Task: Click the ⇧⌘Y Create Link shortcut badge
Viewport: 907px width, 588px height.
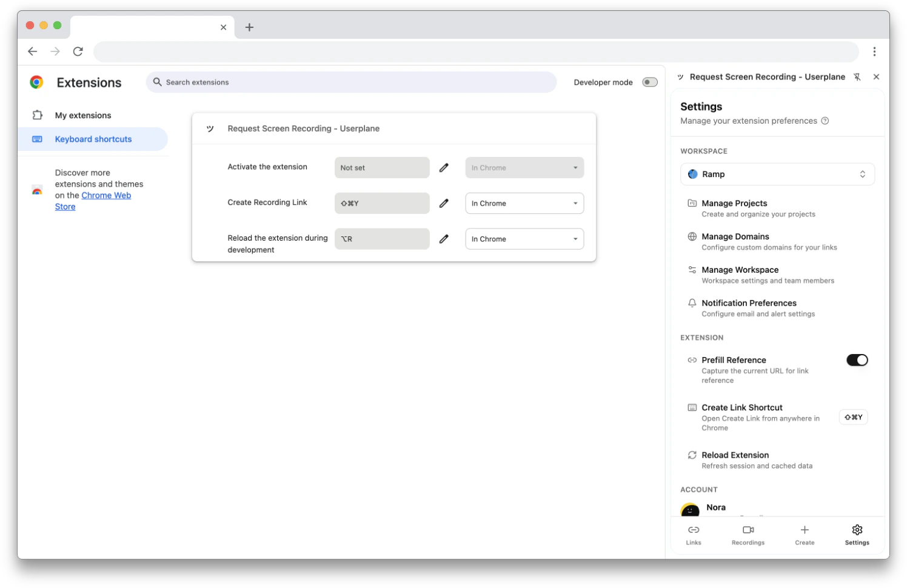Action: point(853,417)
